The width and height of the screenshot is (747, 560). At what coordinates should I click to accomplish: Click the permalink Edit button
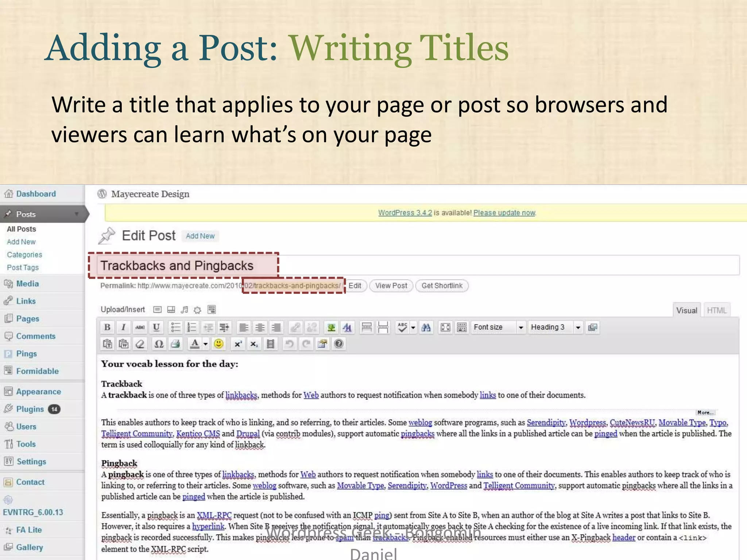tap(355, 285)
